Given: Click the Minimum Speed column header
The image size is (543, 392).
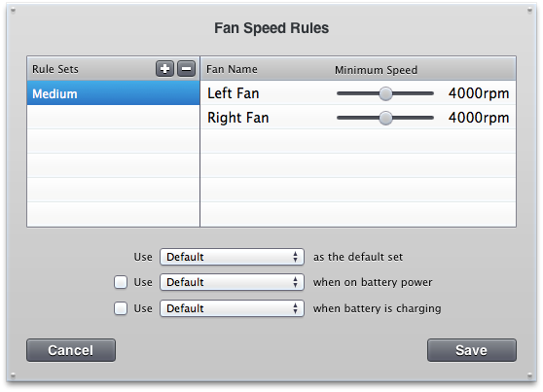Looking at the screenshot, I should 376,70.
